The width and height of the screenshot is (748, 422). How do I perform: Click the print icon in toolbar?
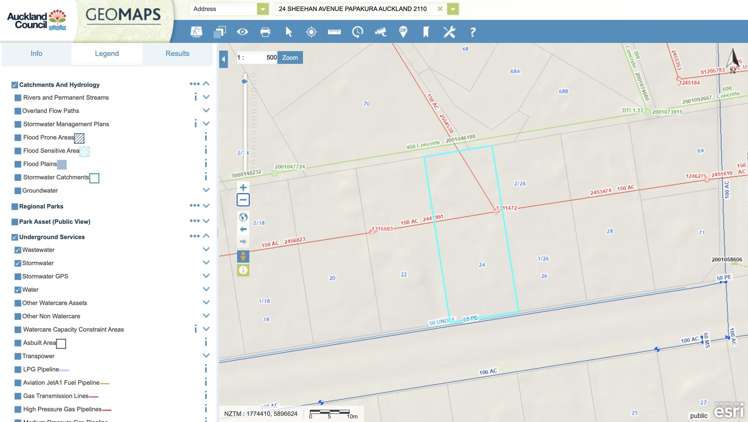click(265, 32)
